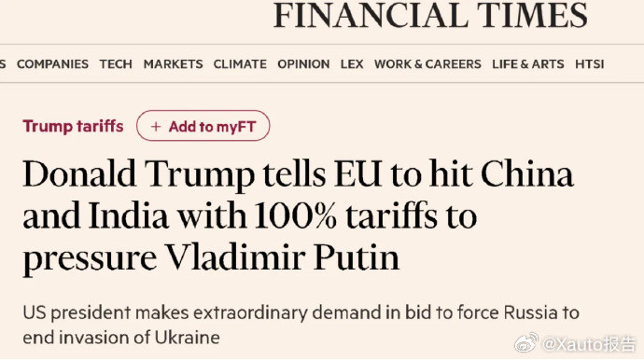Open the Tech section
Screen dimensions: 644x360
[116, 64]
